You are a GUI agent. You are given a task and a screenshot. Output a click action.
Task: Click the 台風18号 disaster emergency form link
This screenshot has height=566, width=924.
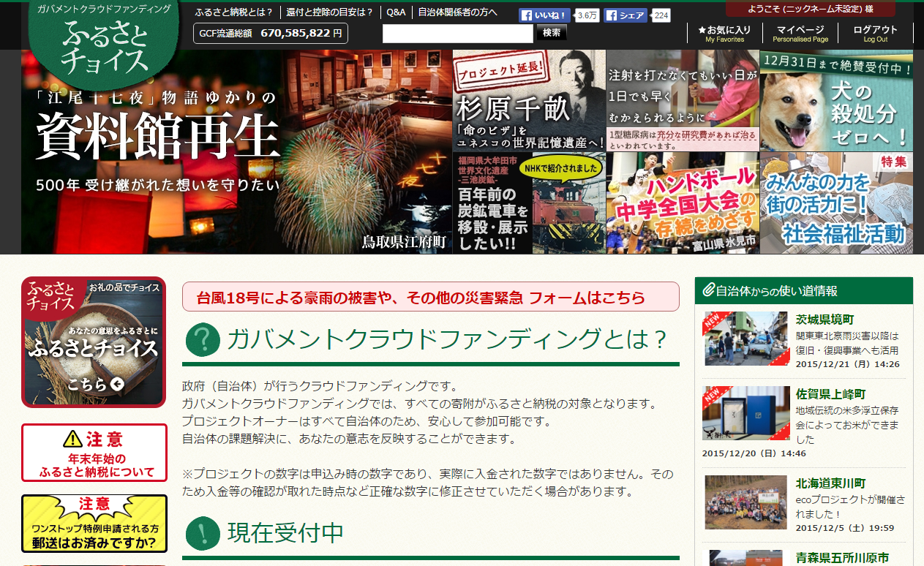(x=431, y=297)
